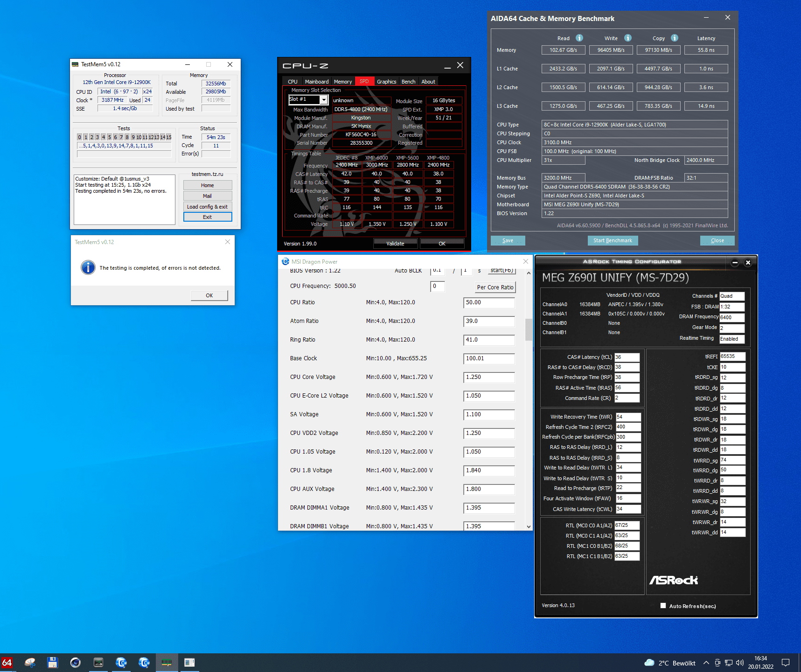Click the SA Voltage 1.100 field

point(489,415)
